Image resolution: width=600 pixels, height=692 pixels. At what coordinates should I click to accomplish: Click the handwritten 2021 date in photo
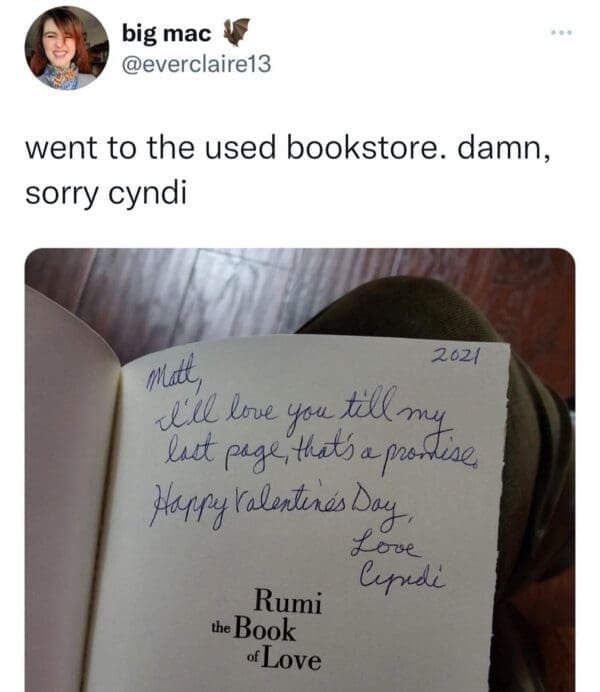[455, 356]
